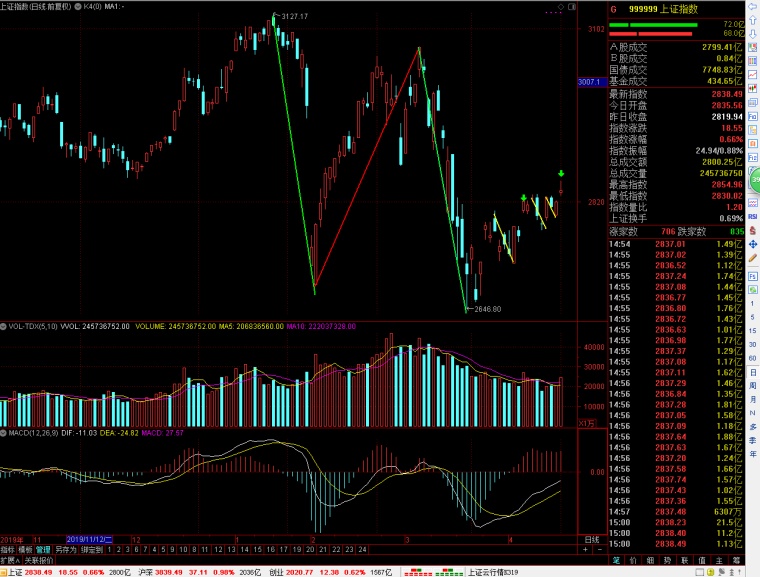Click the blue four-way move arrows icon
Viewport: 760px width, 577px height.
pyautogui.click(x=753, y=244)
